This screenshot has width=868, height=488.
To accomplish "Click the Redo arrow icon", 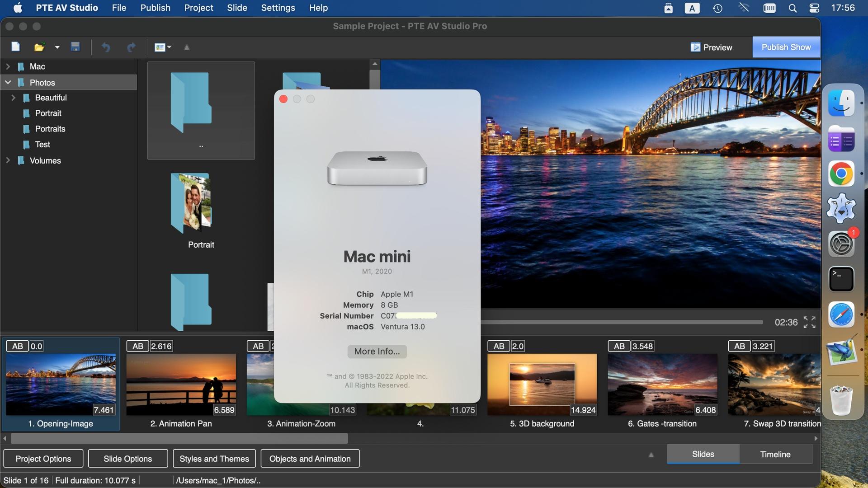I will 131,47.
